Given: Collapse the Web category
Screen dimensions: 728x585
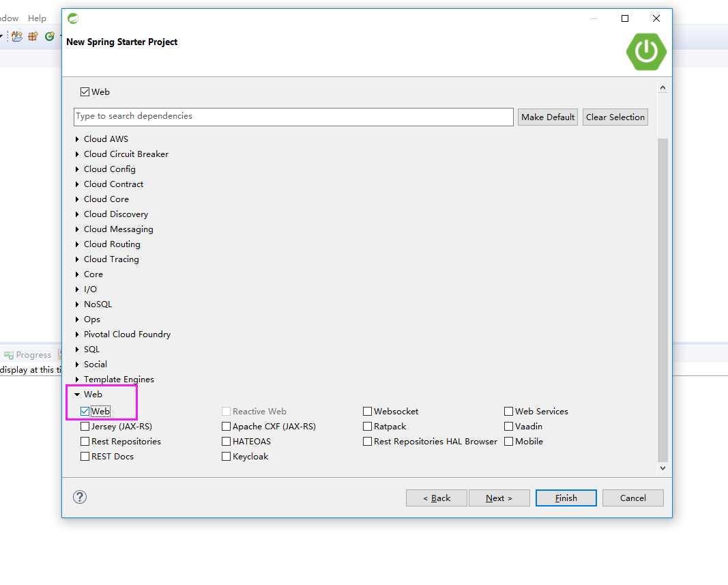Looking at the screenshot, I should 77,395.
